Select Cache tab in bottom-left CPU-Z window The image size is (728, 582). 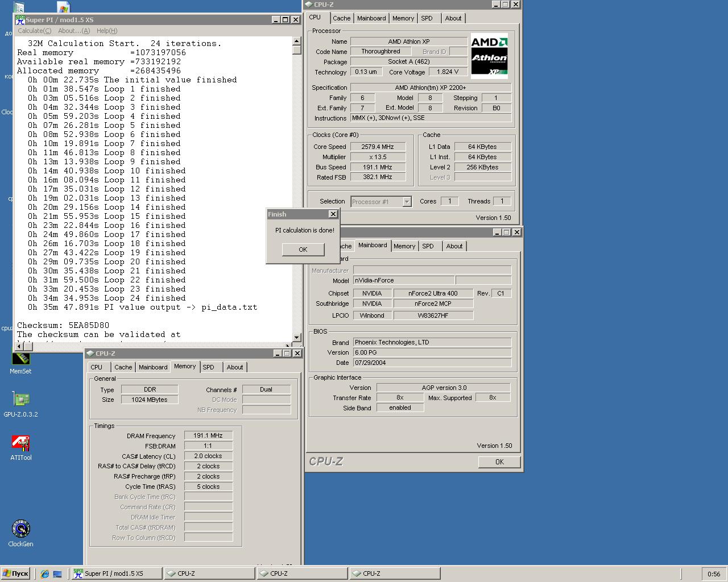[x=123, y=367]
